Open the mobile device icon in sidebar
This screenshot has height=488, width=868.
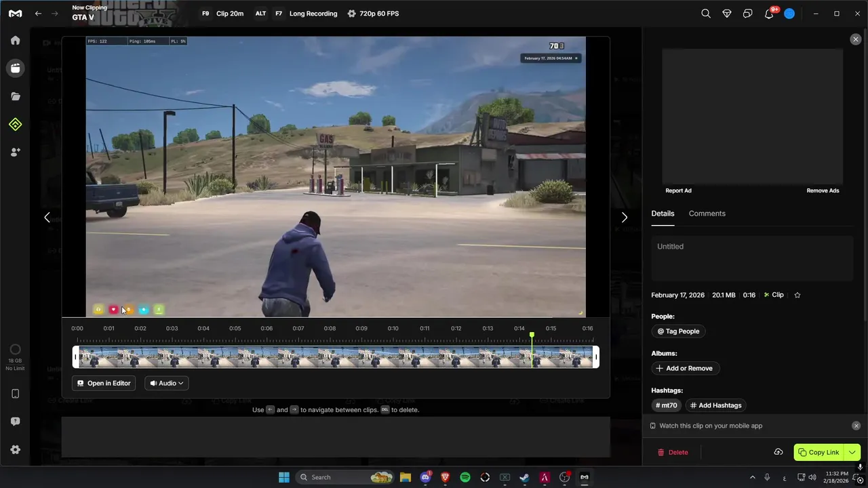tap(15, 394)
